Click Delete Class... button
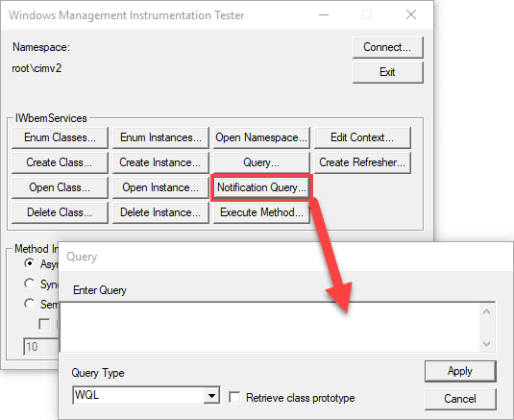The height and width of the screenshot is (420, 514). [x=60, y=212]
